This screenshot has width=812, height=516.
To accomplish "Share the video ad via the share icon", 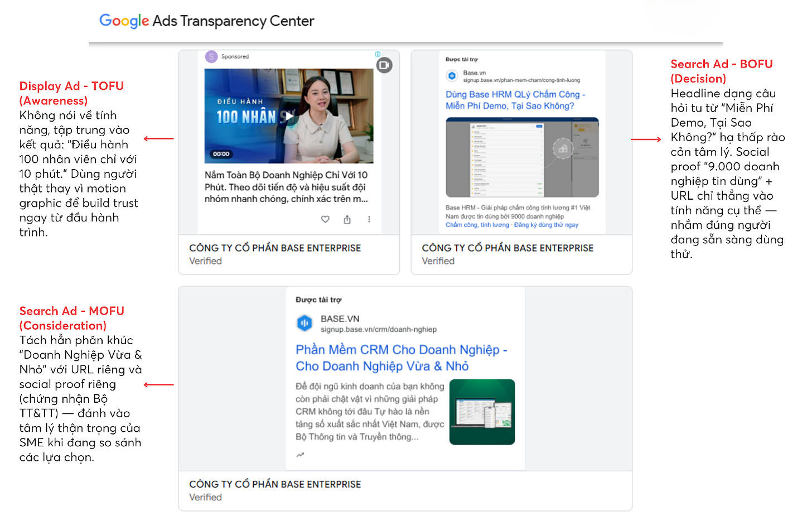I will click(347, 219).
